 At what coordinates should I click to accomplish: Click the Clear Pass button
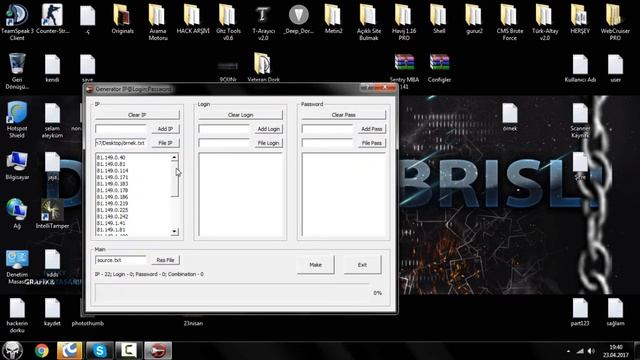click(x=344, y=115)
